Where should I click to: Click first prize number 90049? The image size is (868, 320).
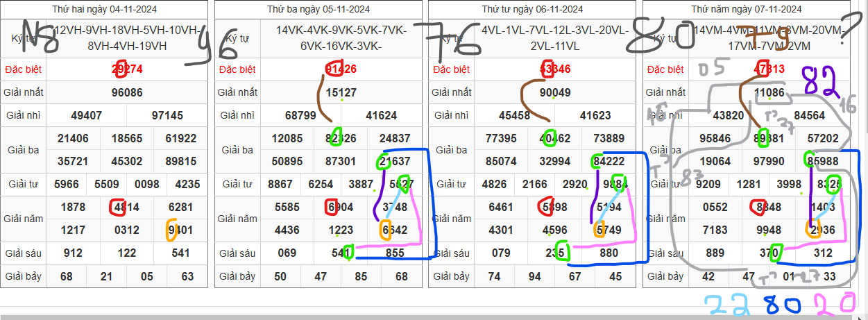tap(555, 92)
